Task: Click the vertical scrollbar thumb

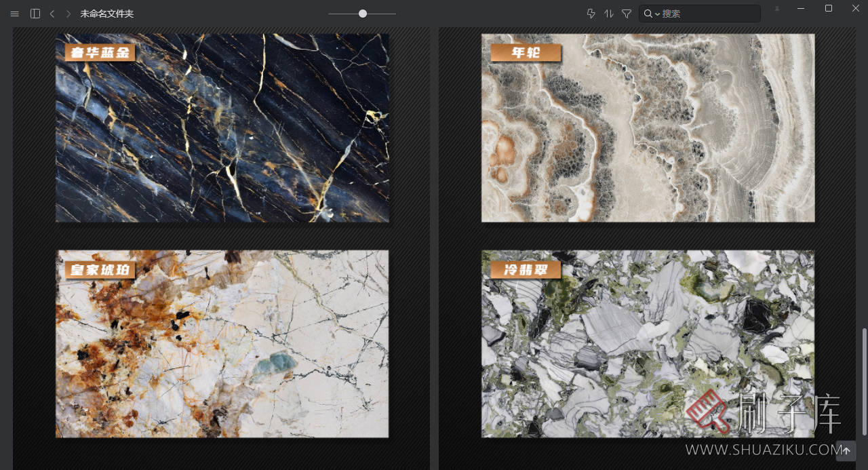Action: (864, 382)
